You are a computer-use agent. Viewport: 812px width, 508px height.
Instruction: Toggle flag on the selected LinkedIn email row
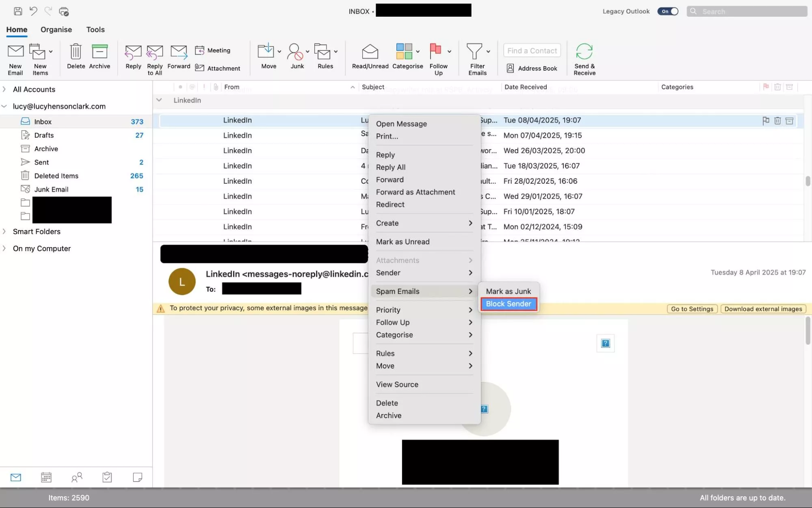[x=766, y=120]
